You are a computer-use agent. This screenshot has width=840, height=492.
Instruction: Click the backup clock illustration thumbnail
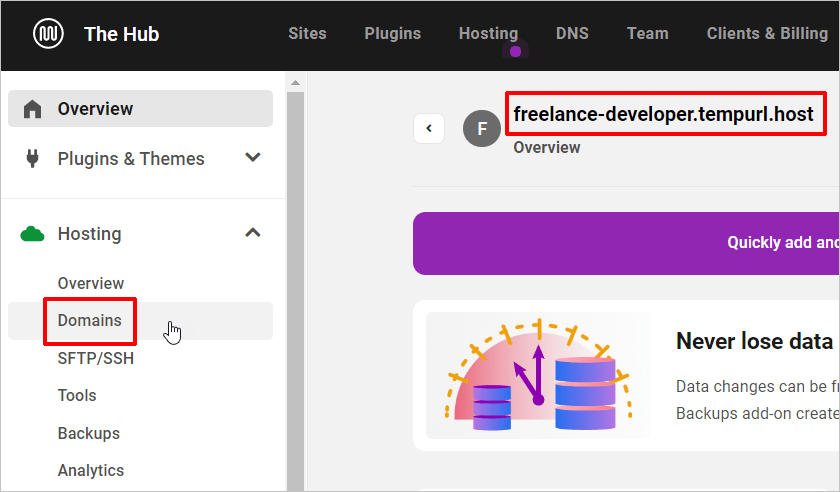coord(538,375)
